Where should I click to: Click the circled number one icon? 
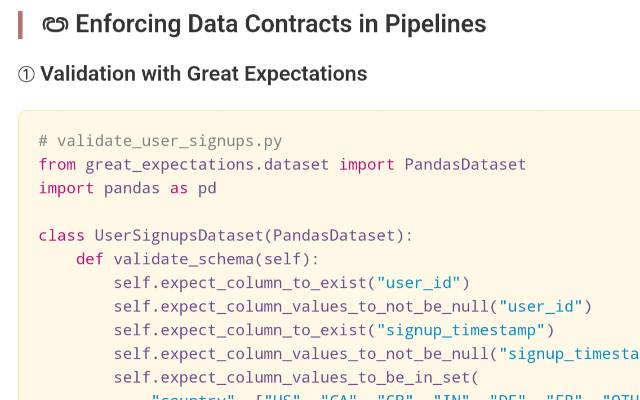pos(27,74)
